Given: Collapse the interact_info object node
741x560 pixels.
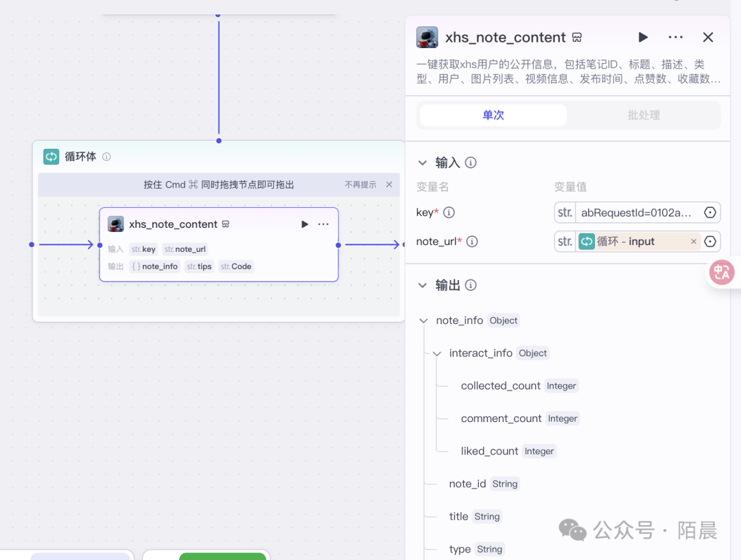Looking at the screenshot, I should point(437,353).
